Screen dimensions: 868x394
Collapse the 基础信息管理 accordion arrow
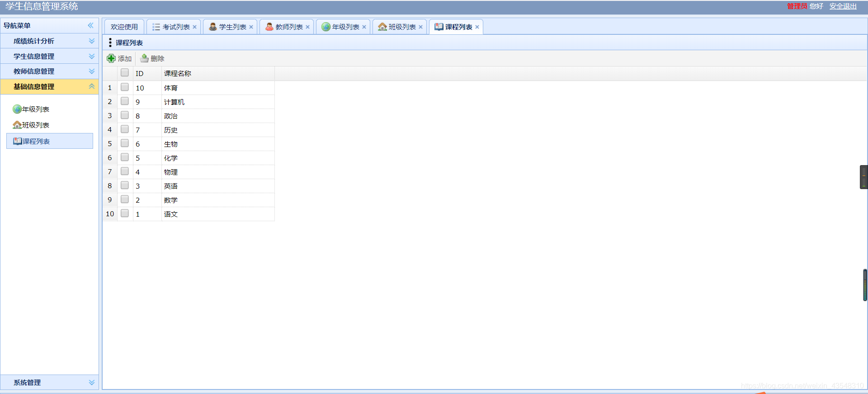[92, 86]
